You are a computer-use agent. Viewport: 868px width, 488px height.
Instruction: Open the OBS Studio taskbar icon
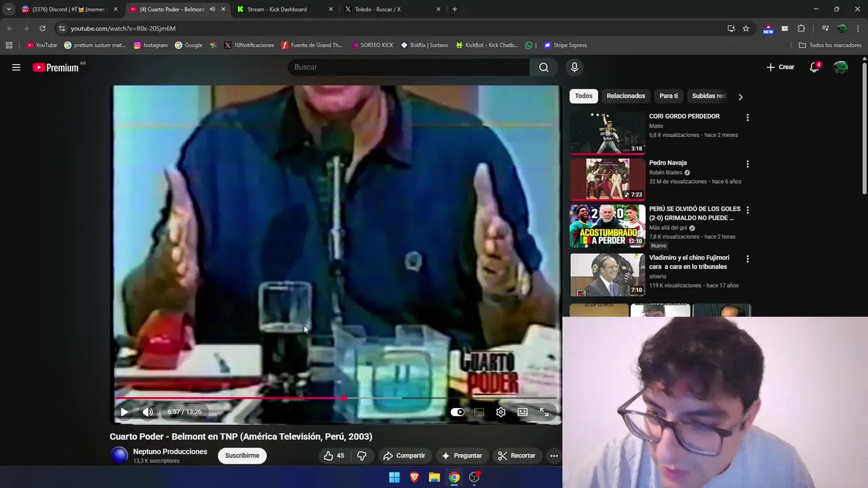[x=475, y=477]
